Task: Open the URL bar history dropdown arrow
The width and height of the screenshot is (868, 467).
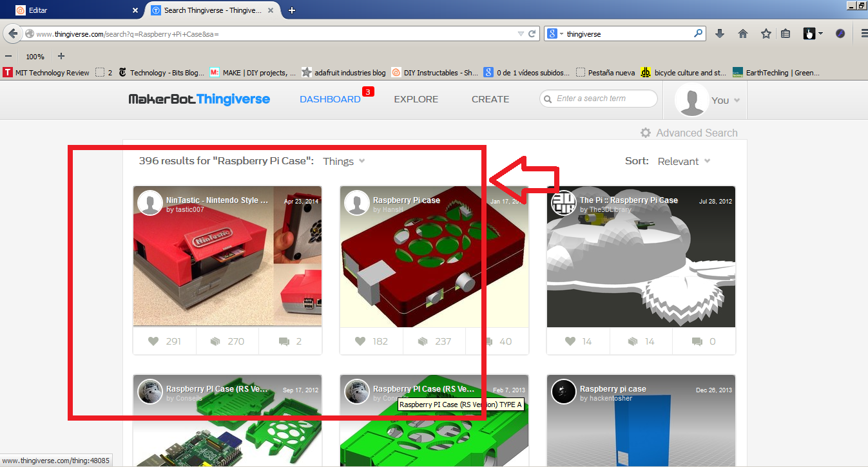Action: coord(521,33)
